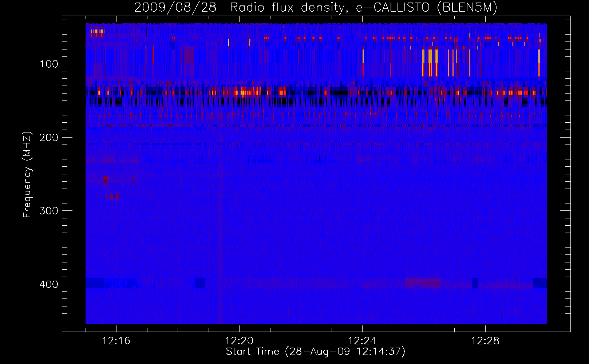Click the 200 MHz frequency tick label
Viewport: 589px width, 364px height.
49,138
